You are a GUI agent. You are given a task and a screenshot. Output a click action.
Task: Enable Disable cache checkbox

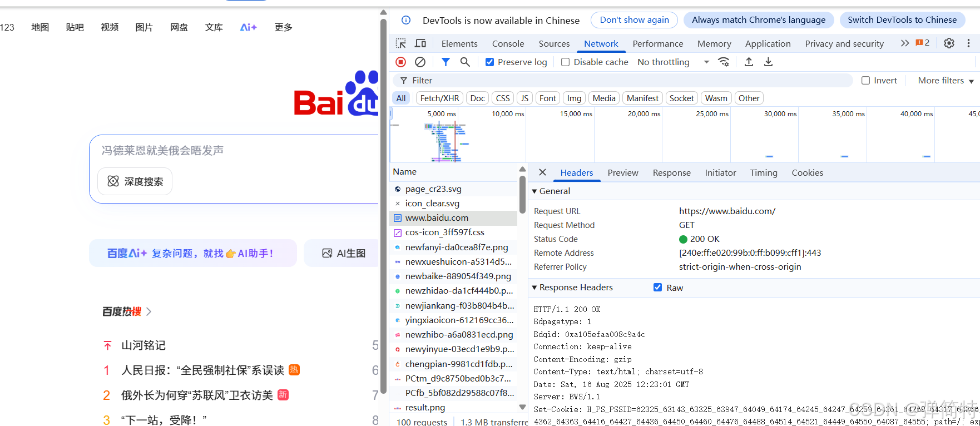(565, 62)
